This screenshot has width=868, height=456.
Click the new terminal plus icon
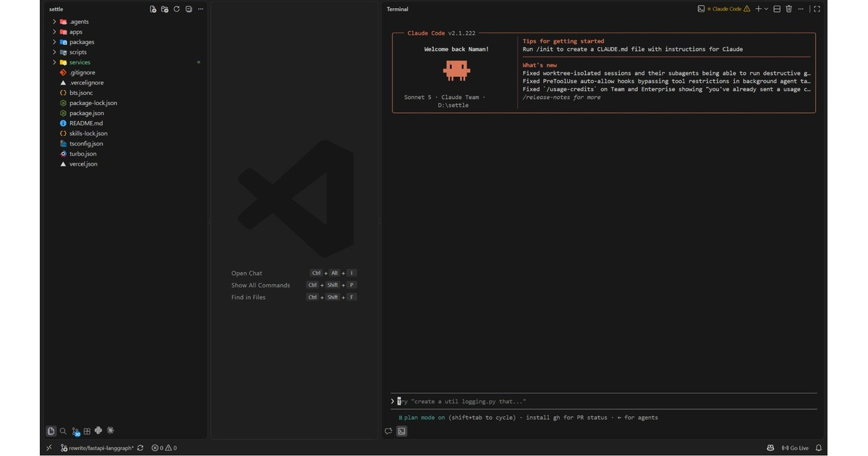point(759,9)
